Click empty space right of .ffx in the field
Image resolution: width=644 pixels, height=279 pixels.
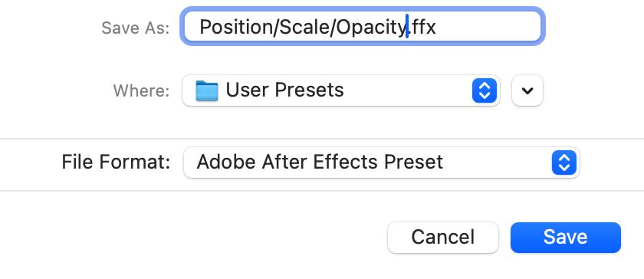487,27
